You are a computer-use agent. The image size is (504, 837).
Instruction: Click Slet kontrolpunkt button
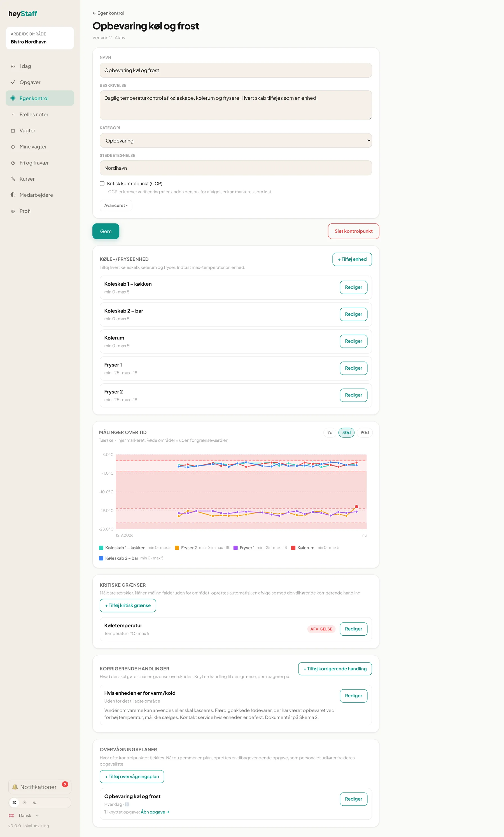point(353,231)
